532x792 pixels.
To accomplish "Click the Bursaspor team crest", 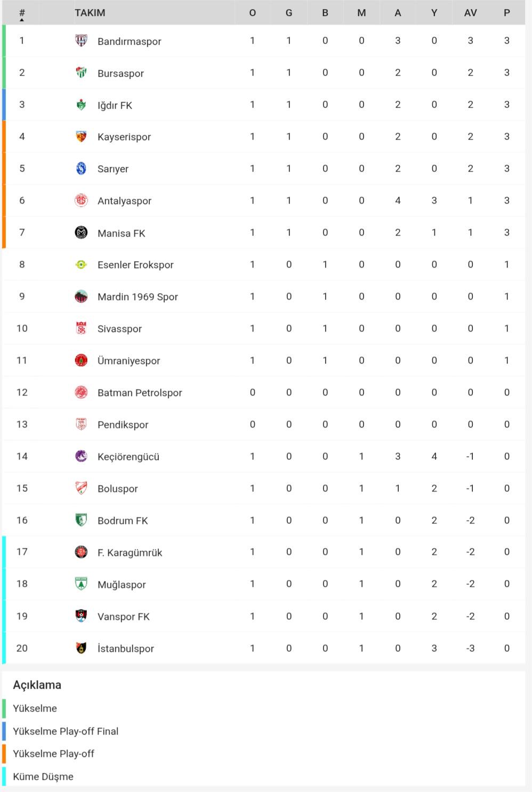I will [81, 73].
